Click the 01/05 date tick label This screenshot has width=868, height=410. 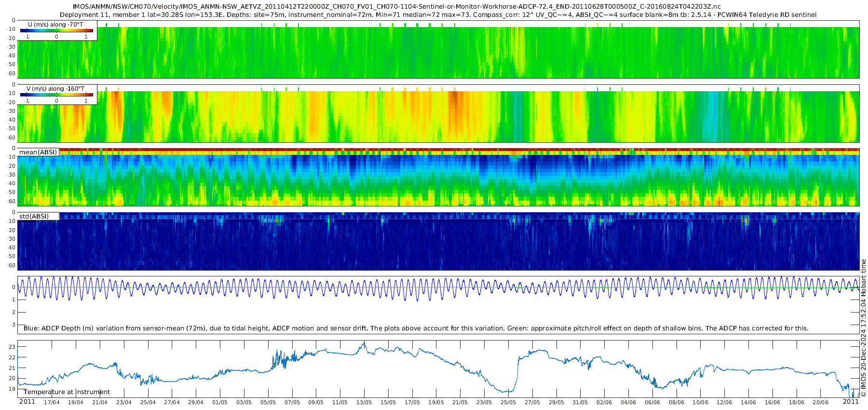click(x=220, y=402)
